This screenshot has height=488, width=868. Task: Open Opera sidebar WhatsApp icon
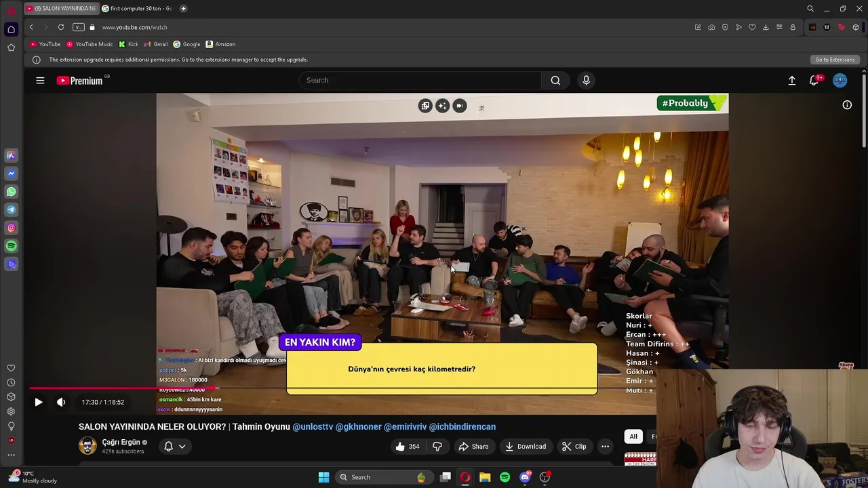click(12, 192)
